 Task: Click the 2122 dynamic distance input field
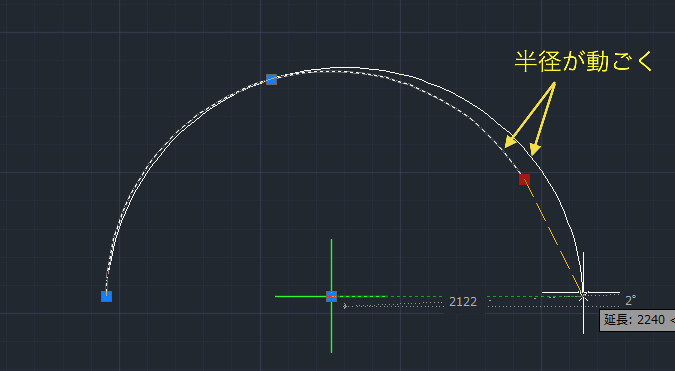click(x=463, y=302)
